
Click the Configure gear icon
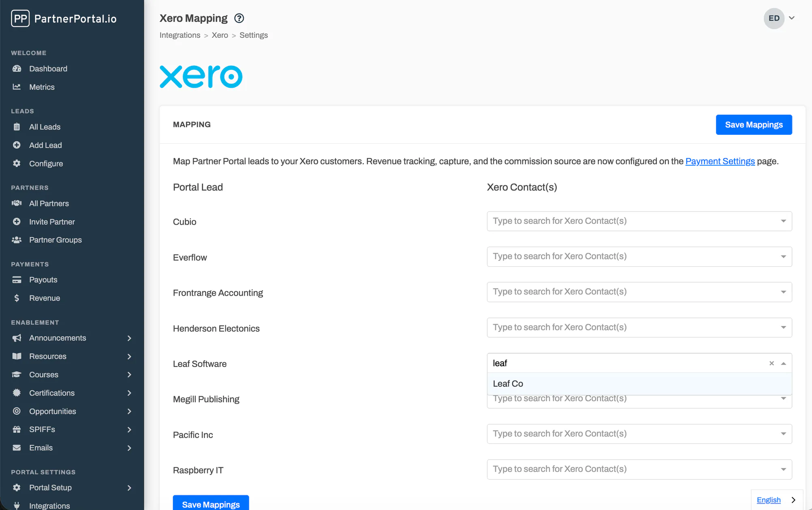(x=17, y=163)
